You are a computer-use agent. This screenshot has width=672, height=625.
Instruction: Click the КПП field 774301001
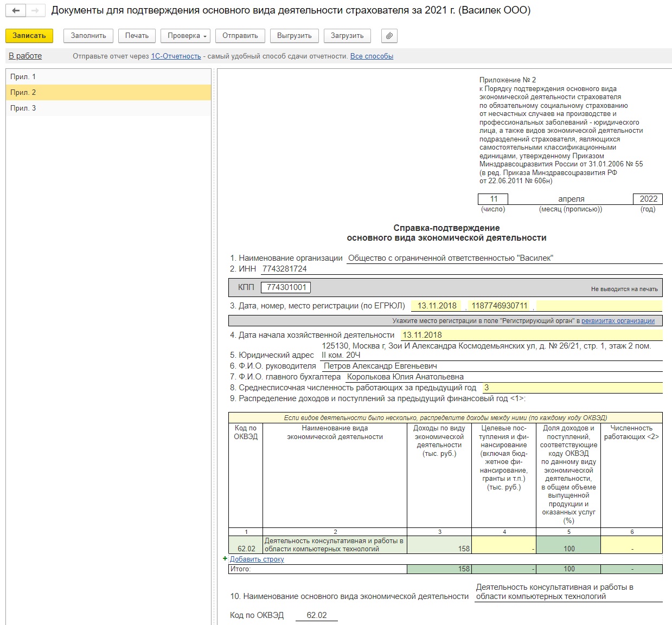coord(286,287)
